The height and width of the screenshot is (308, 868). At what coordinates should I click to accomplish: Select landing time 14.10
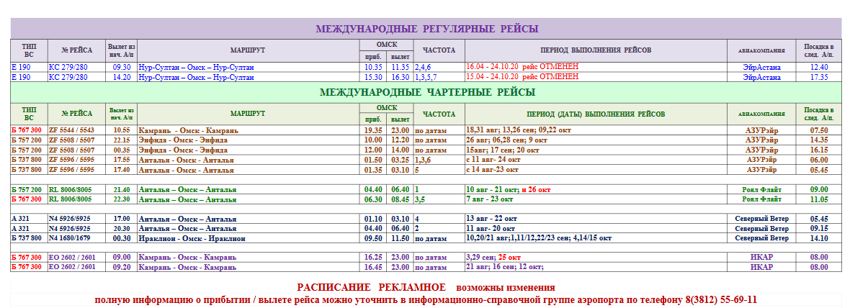point(819,237)
